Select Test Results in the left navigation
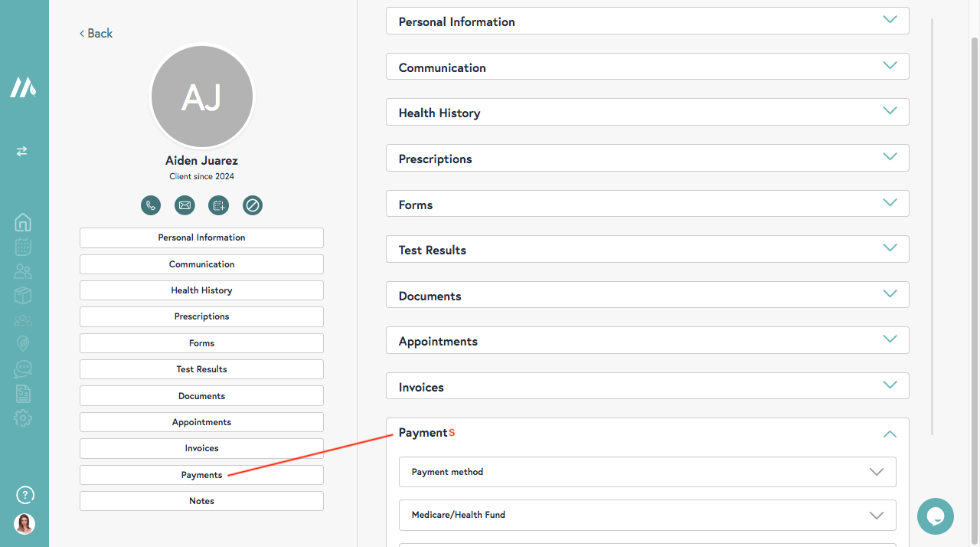980x547 pixels. 201,369
